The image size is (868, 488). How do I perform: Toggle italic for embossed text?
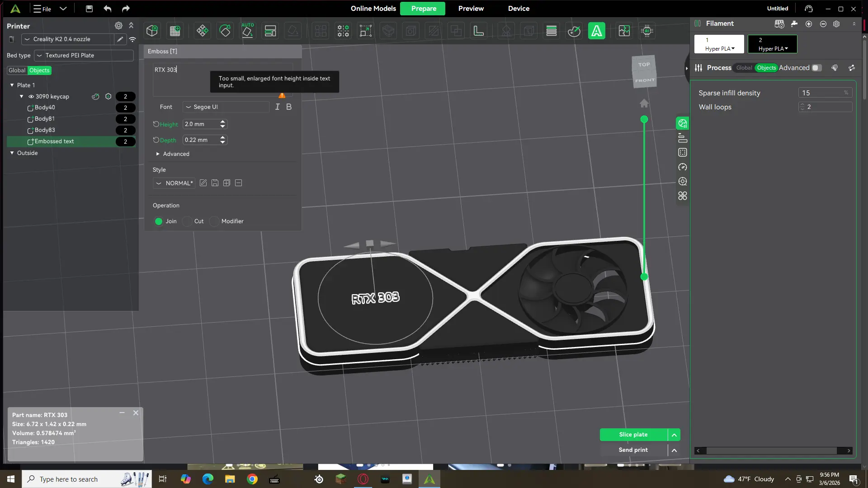tap(277, 107)
